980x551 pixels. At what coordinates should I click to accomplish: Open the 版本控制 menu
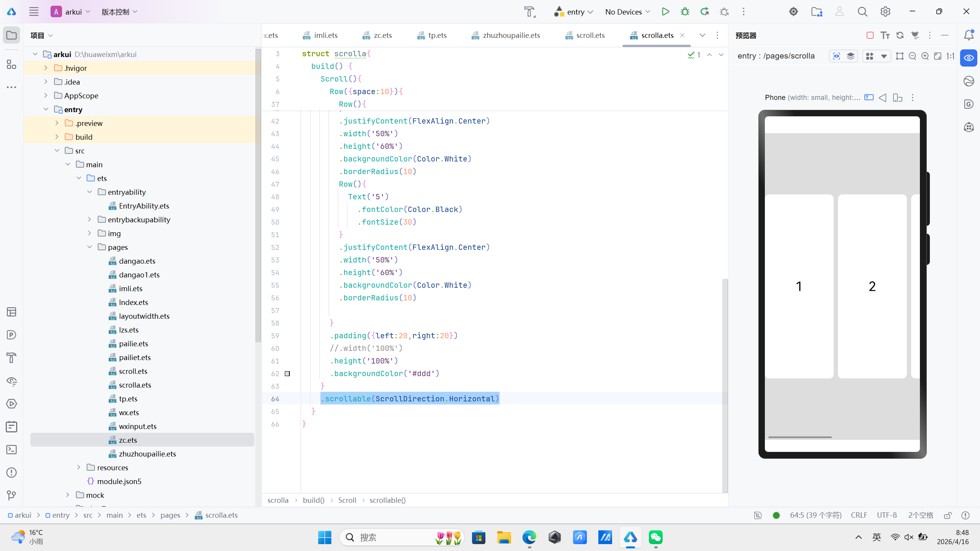coord(119,11)
